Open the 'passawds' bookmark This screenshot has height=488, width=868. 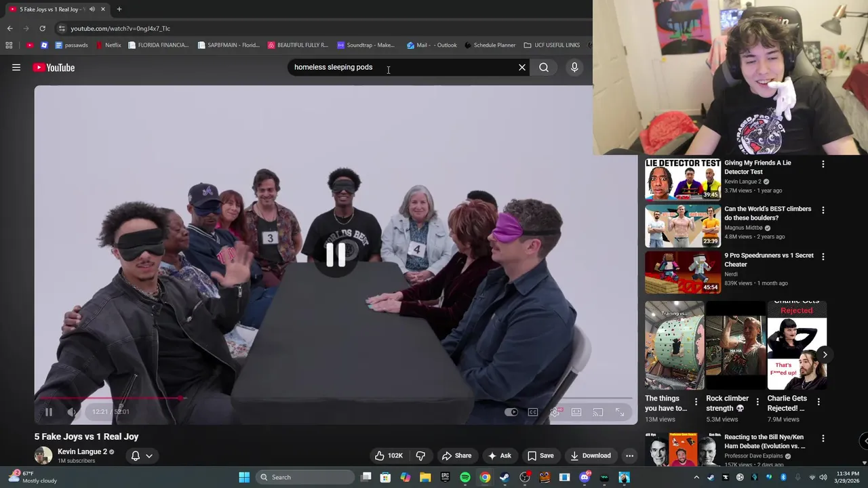(72, 45)
